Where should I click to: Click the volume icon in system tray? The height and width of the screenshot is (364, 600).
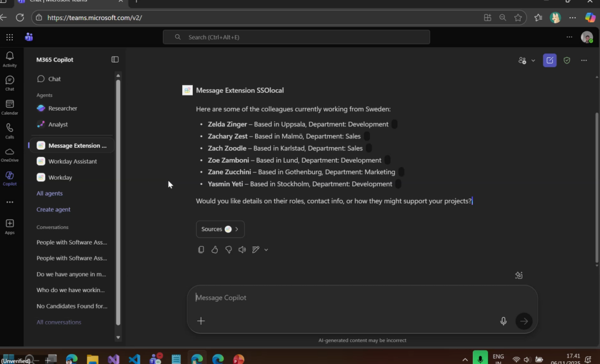(527, 359)
